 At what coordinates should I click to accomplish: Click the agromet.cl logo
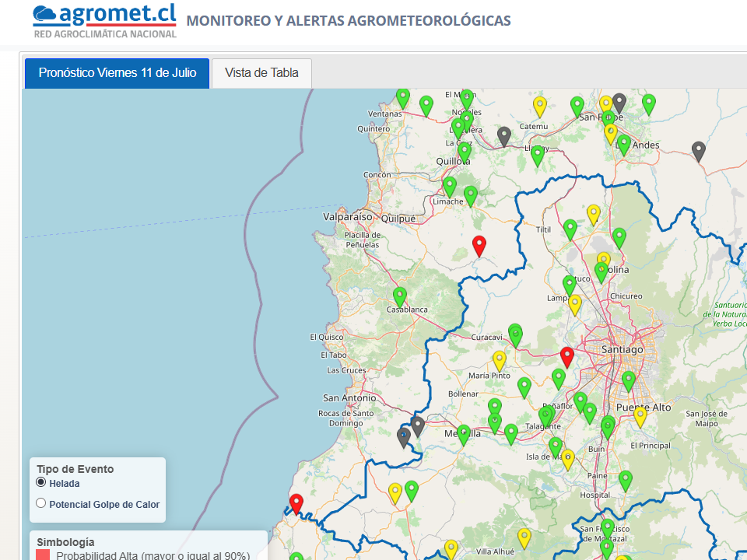104,20
